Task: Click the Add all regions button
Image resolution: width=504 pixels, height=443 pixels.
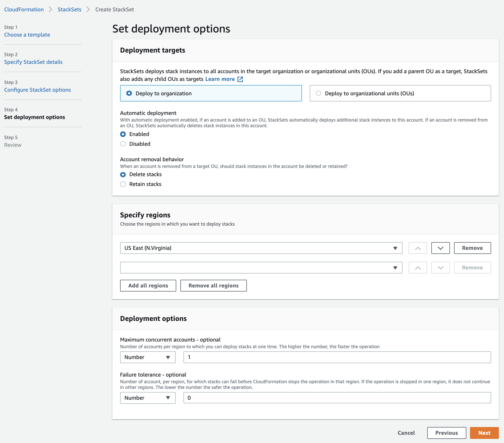Action: pyautogui.click(x=148, y=286)
